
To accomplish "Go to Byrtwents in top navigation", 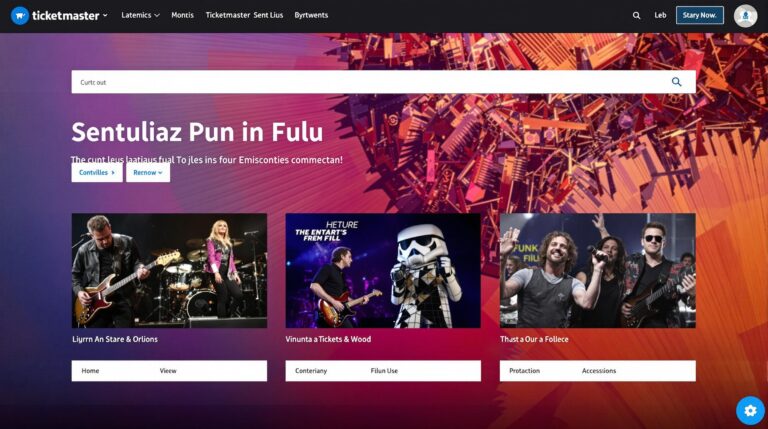I will click(x=311, y=15).
